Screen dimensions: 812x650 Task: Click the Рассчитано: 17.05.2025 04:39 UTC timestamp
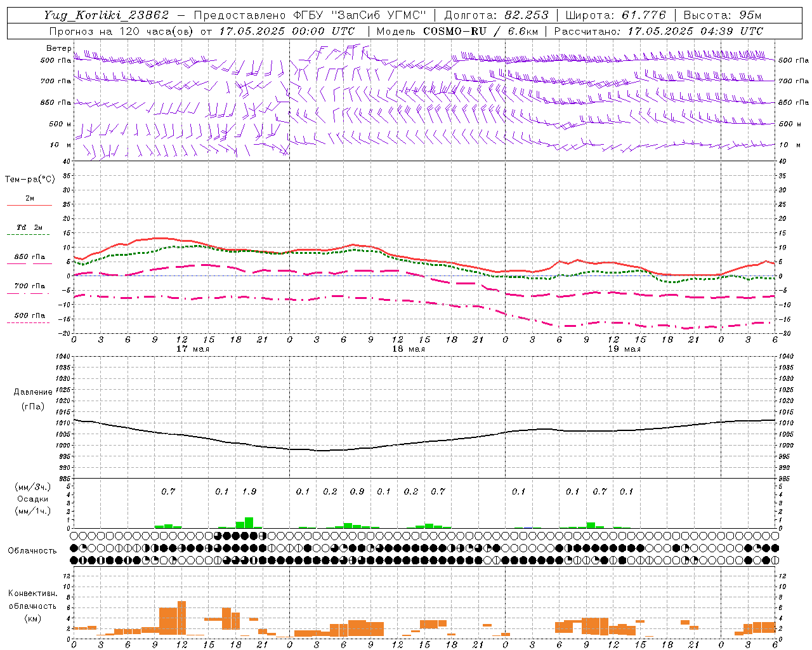(x=658, y=31)
